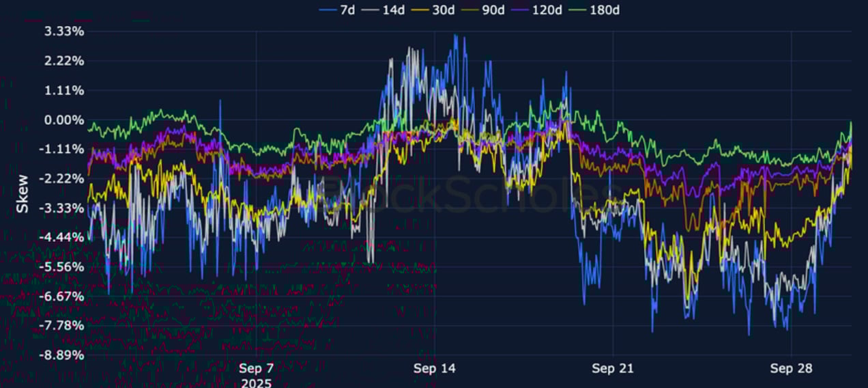Select the Sep 28 date tick
This screenshot has width=868, height=388.
pyautogui.click(x=792, y=369)
